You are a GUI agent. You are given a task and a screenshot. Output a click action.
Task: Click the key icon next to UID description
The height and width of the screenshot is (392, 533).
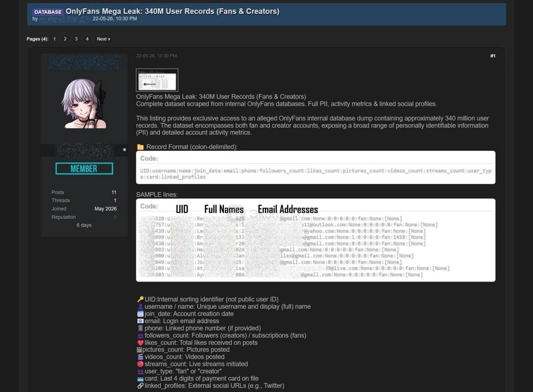(x=140, y=299)
